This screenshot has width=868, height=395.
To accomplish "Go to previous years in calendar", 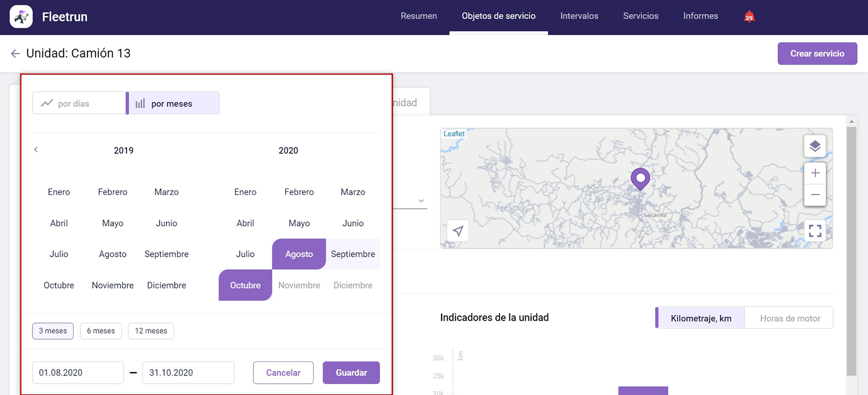I will click(36, 150).
